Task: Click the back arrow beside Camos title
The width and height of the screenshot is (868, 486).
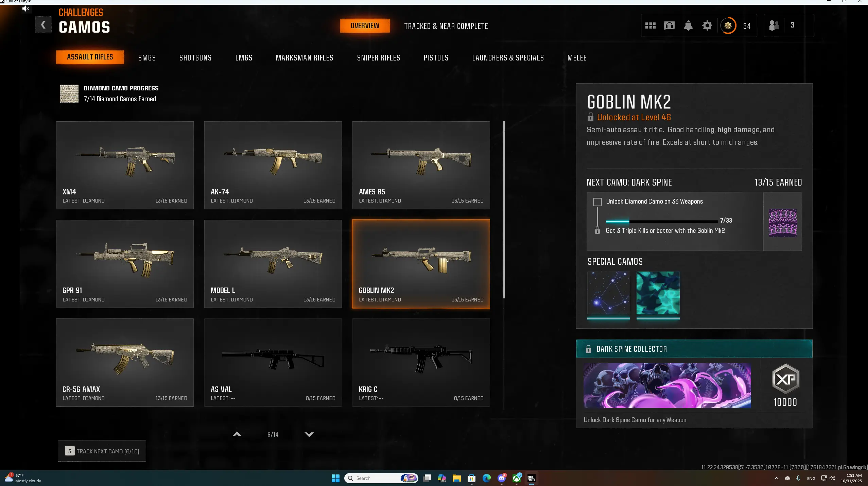Action: 43,25
